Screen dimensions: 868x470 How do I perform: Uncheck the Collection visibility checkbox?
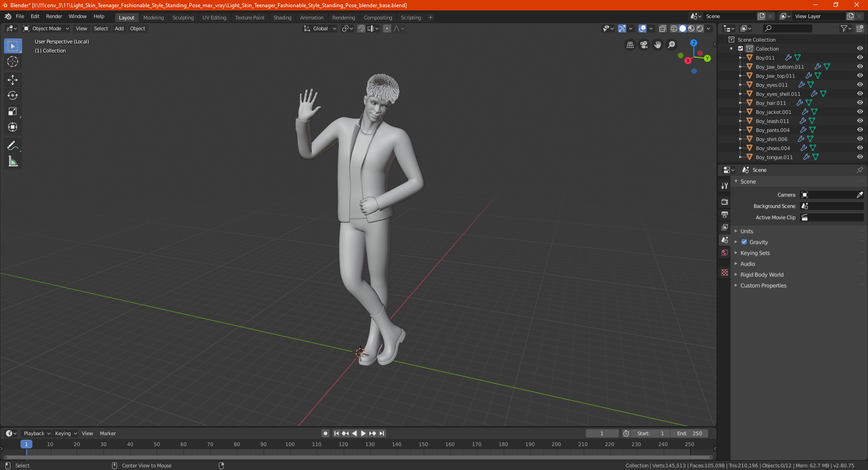pyautogui.click(x=741, y=49)
